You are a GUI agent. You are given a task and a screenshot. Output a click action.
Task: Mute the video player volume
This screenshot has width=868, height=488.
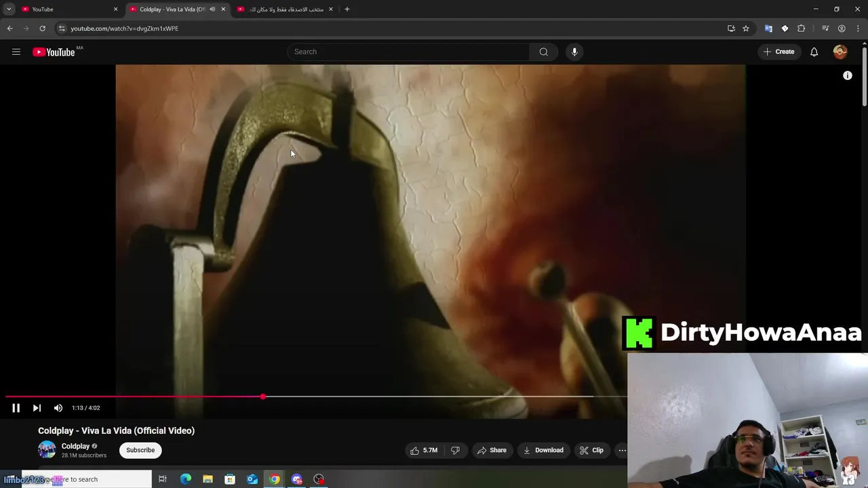(58, 407)
